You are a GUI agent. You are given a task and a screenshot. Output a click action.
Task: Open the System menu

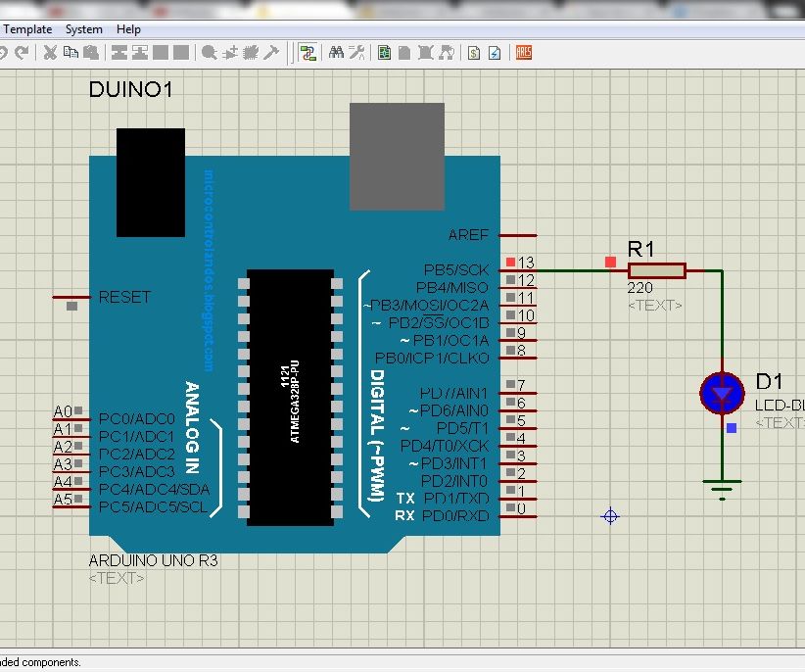83,29
